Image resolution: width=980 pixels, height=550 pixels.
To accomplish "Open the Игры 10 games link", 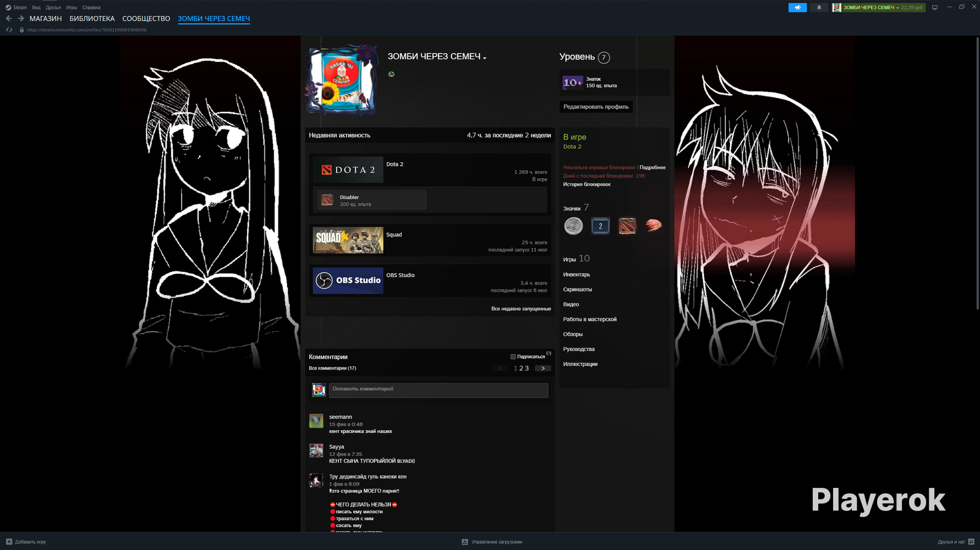I will [x=576, y=258].
